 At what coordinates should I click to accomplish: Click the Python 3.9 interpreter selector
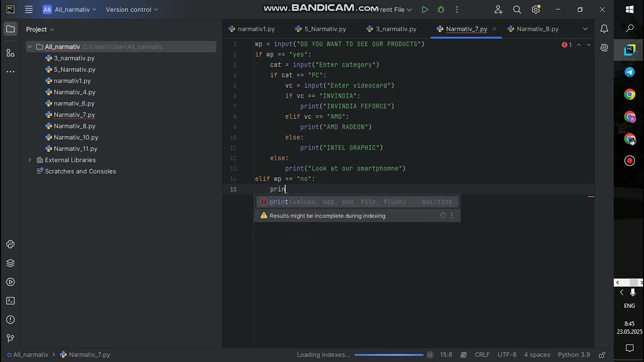click(574, 355)
